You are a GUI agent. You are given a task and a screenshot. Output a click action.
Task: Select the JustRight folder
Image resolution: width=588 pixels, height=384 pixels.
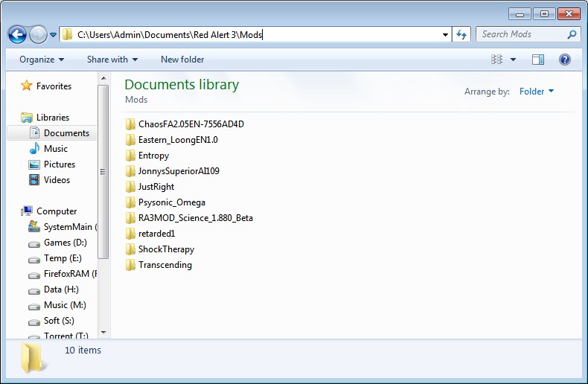click(x=156, y=187)
